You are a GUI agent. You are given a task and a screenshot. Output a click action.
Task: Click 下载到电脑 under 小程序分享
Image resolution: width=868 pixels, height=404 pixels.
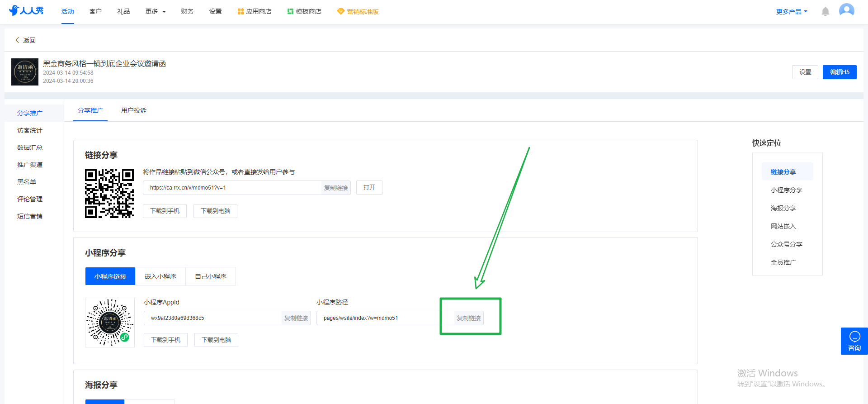[x=217, y=340]
